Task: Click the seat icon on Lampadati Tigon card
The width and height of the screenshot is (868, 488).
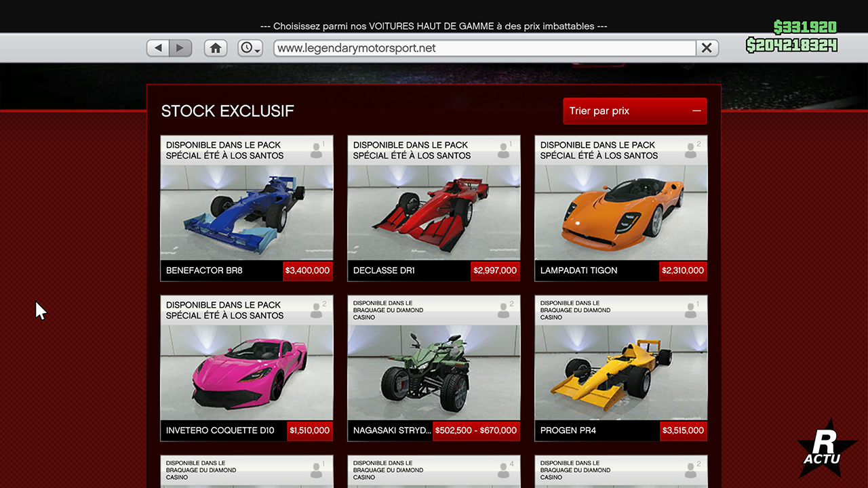Action: click(x=691, y=150)
